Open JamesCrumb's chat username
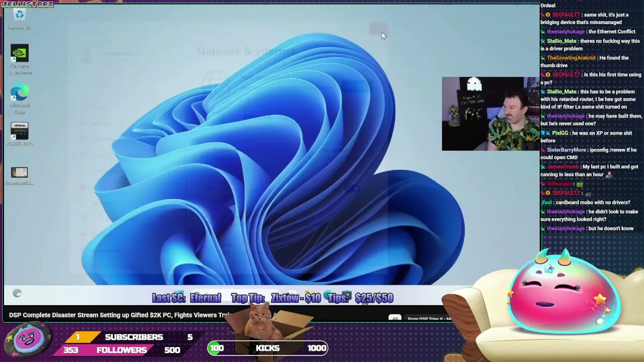Viewport: 644px width, 362px height. 563,167
